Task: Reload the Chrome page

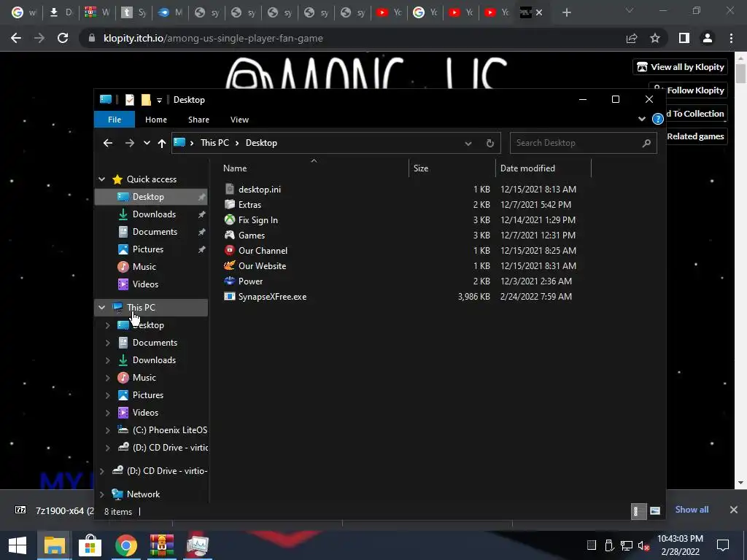Action: tap(63, 38)
